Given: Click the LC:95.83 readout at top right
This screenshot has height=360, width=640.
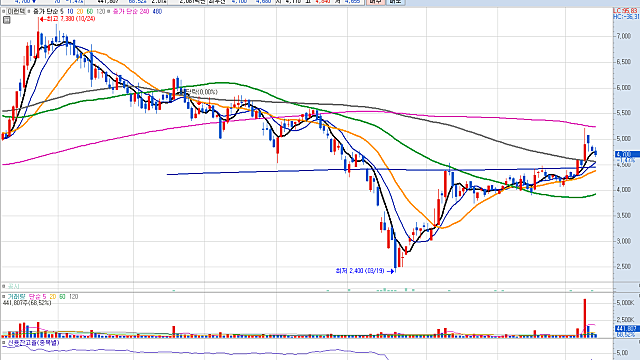Looking at the screenshot, I should [625, 11].
